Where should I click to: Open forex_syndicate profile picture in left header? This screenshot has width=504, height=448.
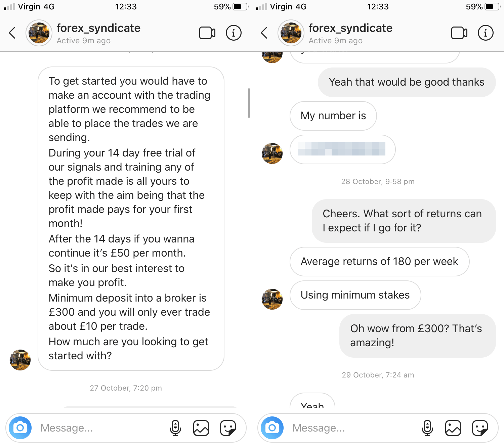(x=39, y=33)
